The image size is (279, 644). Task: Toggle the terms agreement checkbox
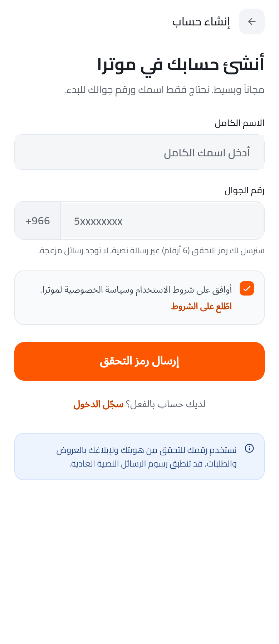pos(247,288)
